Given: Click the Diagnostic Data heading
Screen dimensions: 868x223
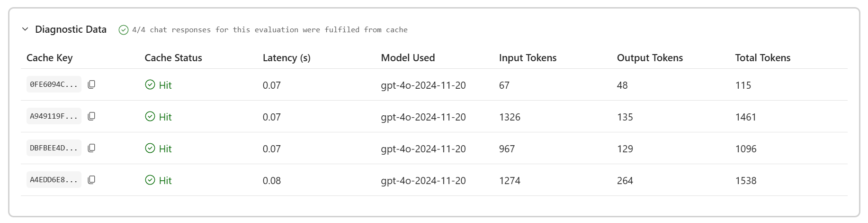Looking at the screenshot, I should coord(71,29).
